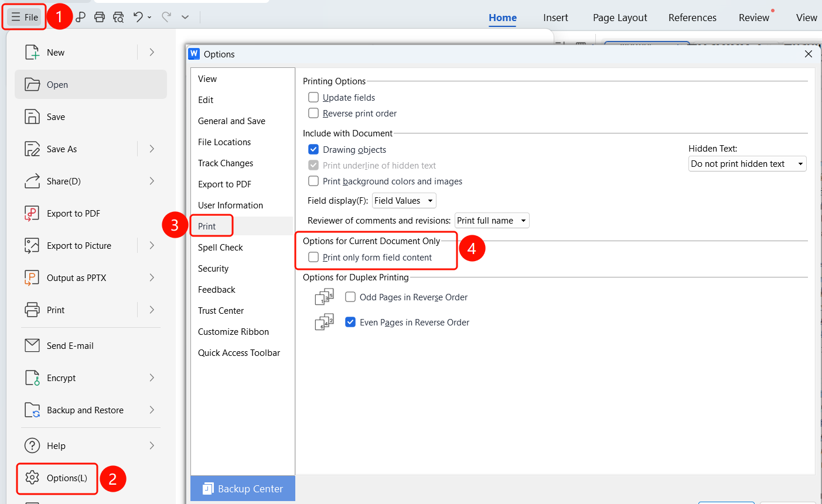Enable Odd Pages in Reverse Order
822x504 pixels.
(350, 297)
